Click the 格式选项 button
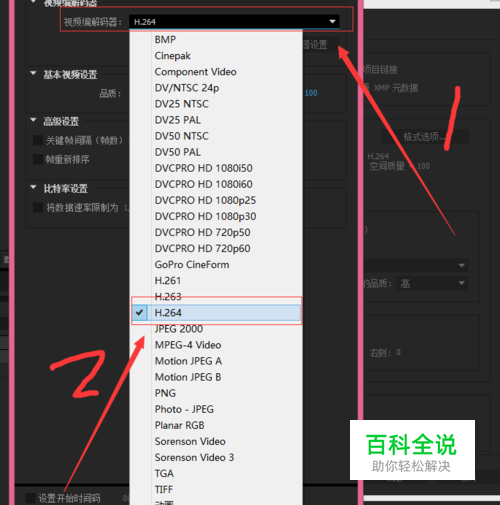The image size is (500, 505). click(x=425, y=137)
